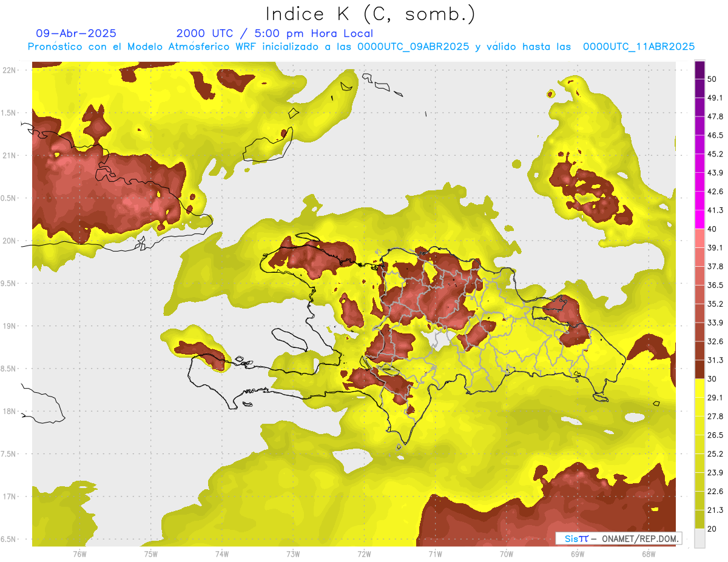Click "2000 UTC / 5:00 pm Hora Local"
Viewport: 728px width, 562px height.
click(275, 33)
